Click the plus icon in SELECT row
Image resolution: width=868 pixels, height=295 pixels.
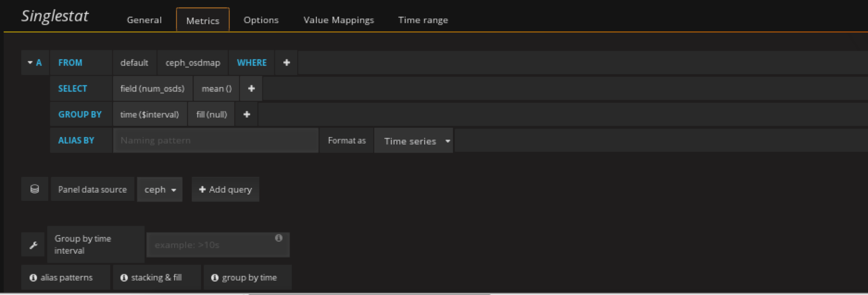tap(251, 88)
